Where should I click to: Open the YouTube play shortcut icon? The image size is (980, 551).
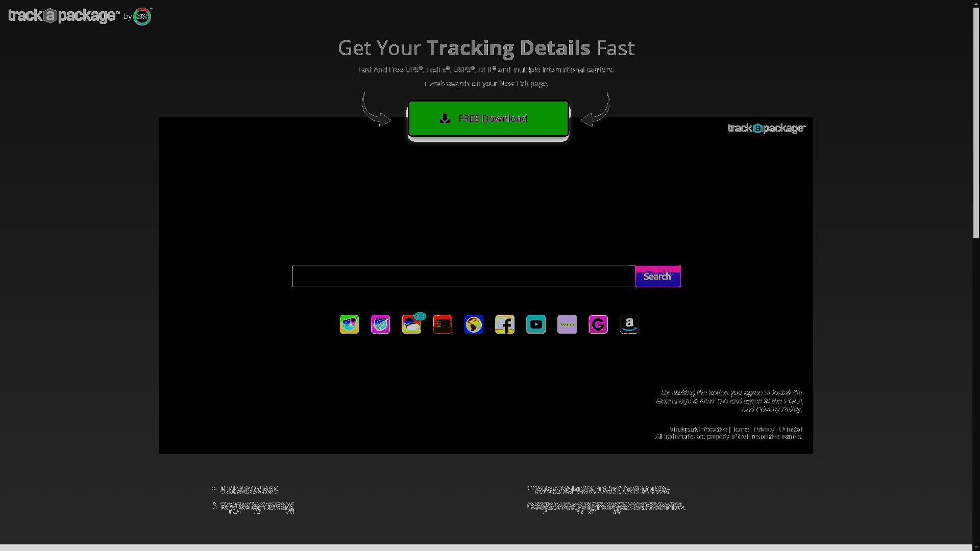coord(536,324)
